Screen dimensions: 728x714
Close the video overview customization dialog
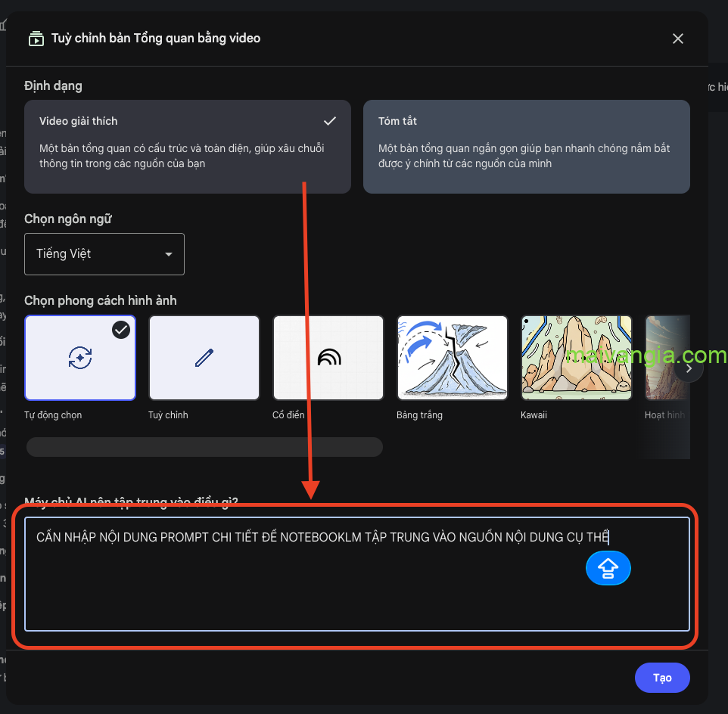677,39
